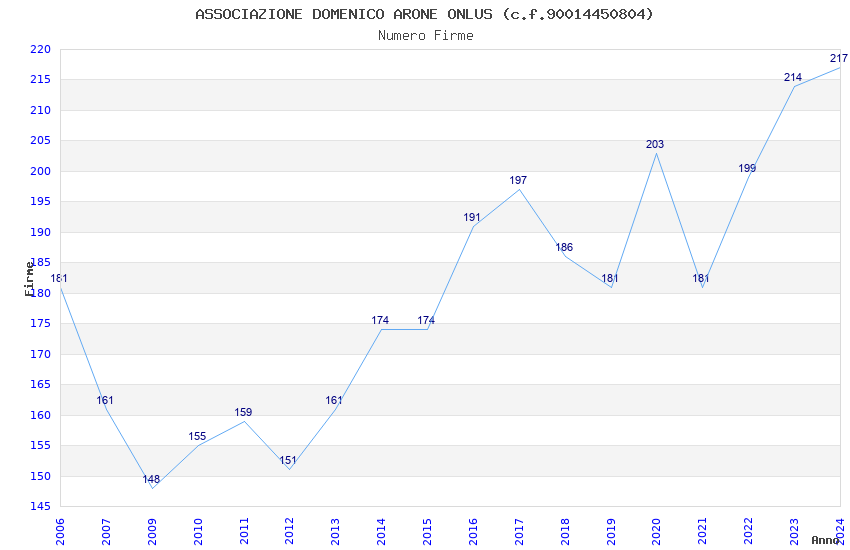The image size is (850, 550).
Task: Click the x-axis year 2020
Action: point(656,532)
